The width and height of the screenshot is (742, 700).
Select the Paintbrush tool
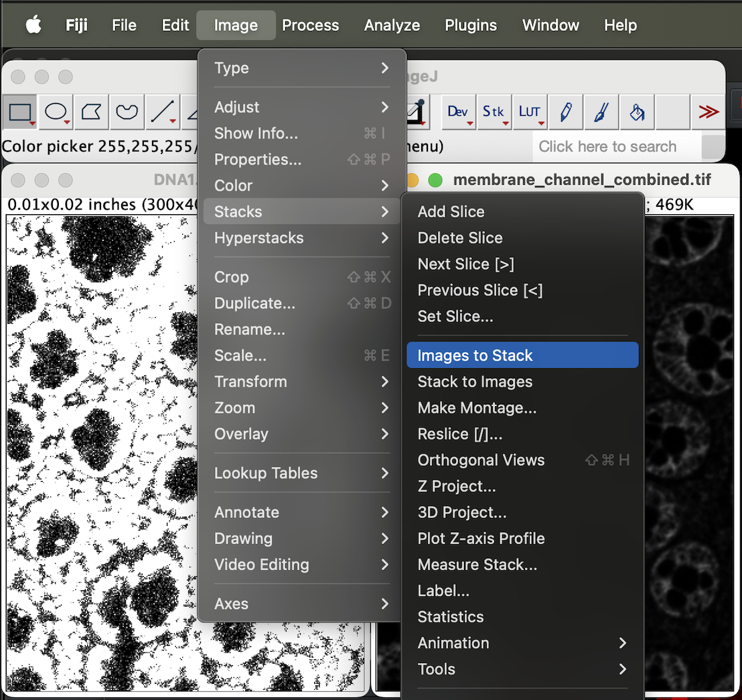[601, 112]
